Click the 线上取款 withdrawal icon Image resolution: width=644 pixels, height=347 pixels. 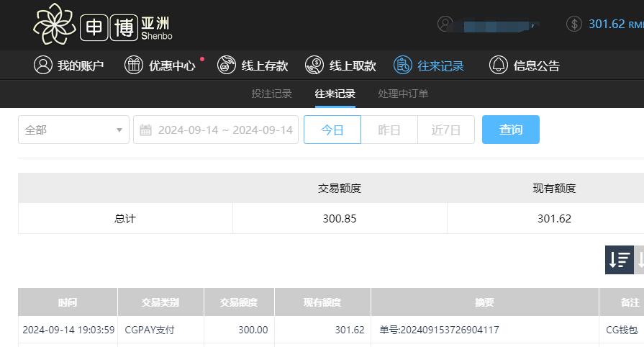pyautogui.click(x=314, y=65)
